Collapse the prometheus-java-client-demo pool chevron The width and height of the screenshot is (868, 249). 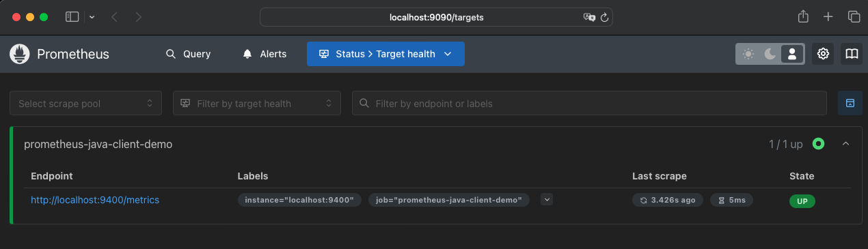[845, 144]
